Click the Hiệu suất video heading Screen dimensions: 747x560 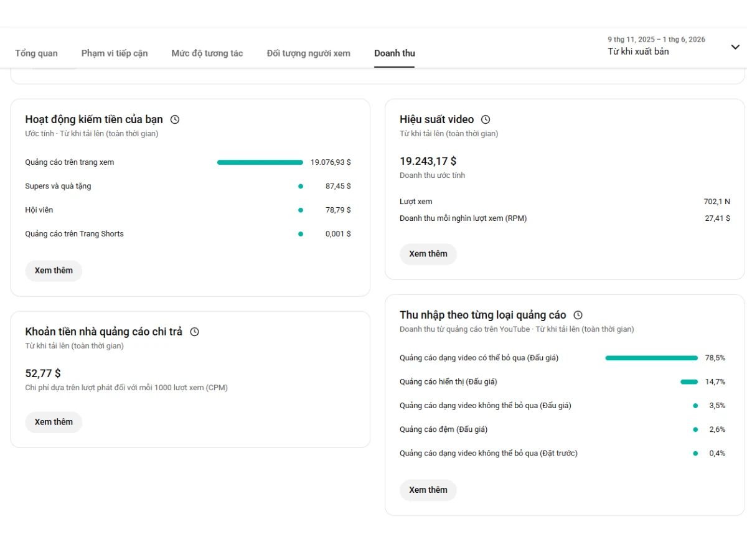[x=437, y=119]
